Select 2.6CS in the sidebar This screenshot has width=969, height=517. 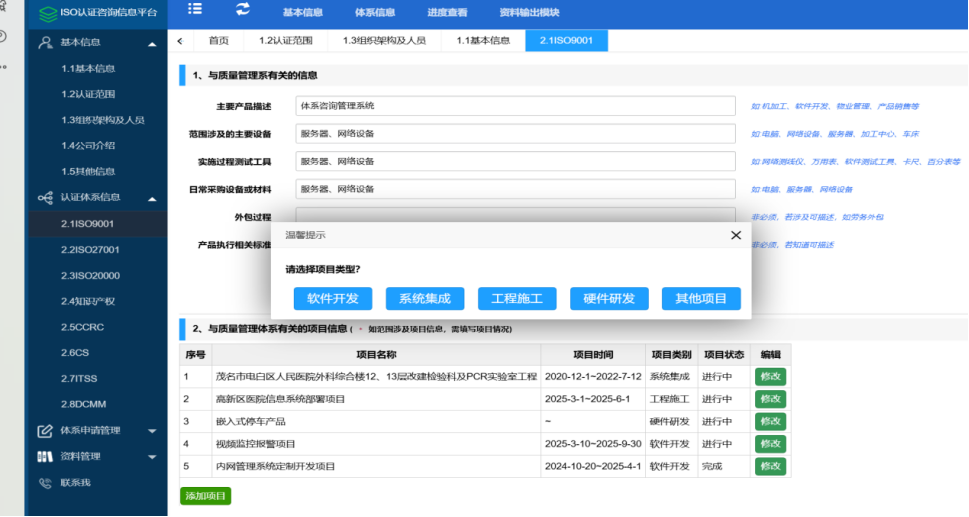(75, 353)
